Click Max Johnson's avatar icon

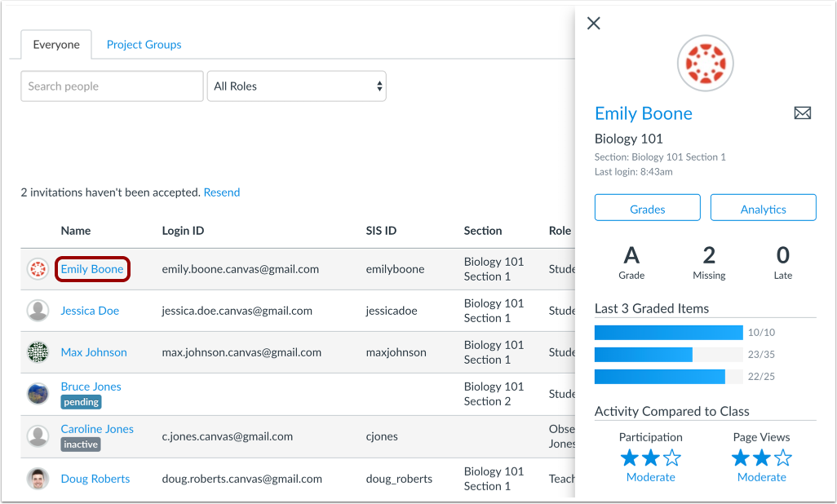(x=38, y=352)
